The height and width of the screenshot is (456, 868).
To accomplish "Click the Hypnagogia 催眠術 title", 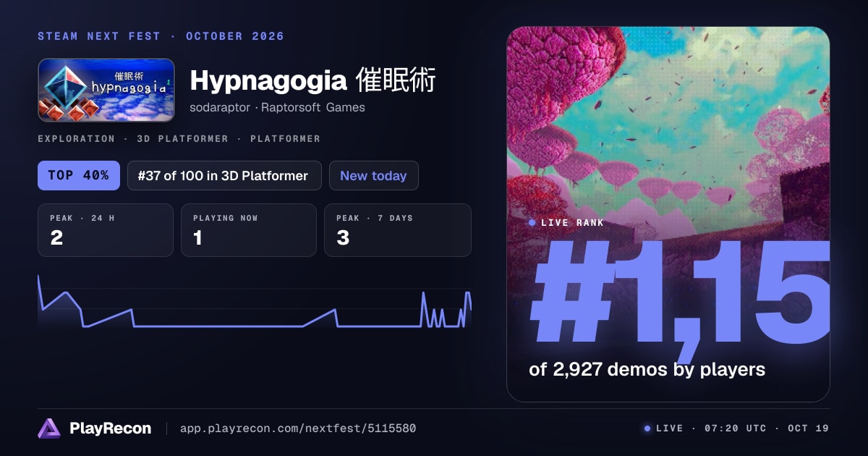I will 312,81.
